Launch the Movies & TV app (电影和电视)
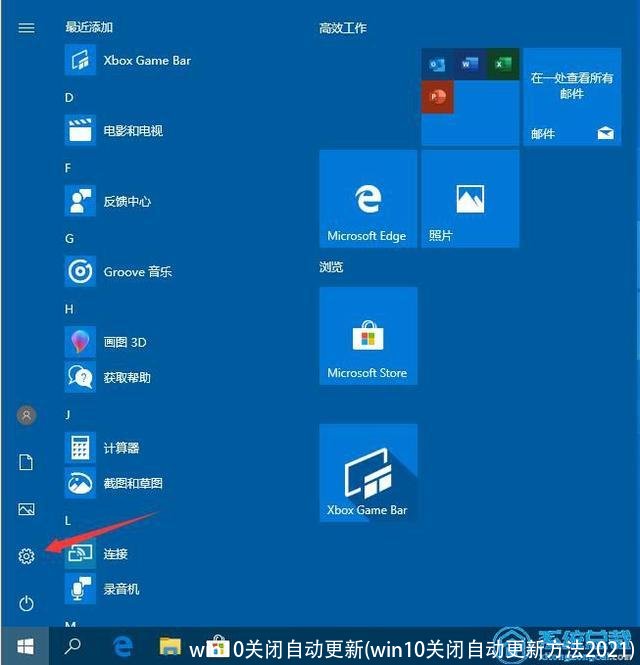The width and height of the screenshot is (640, 665). tap(114, 130)
